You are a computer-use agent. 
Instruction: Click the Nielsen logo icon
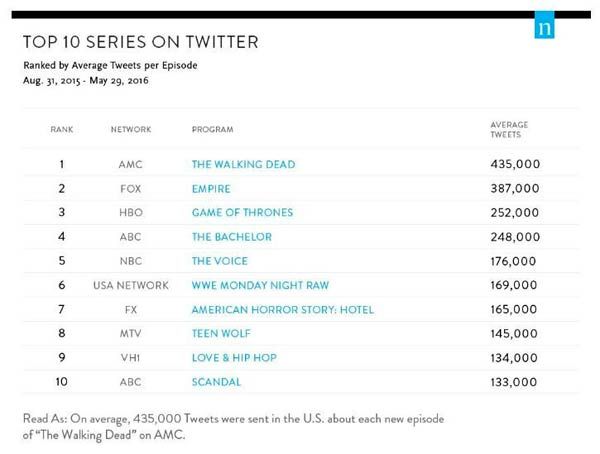click(544, 29)
